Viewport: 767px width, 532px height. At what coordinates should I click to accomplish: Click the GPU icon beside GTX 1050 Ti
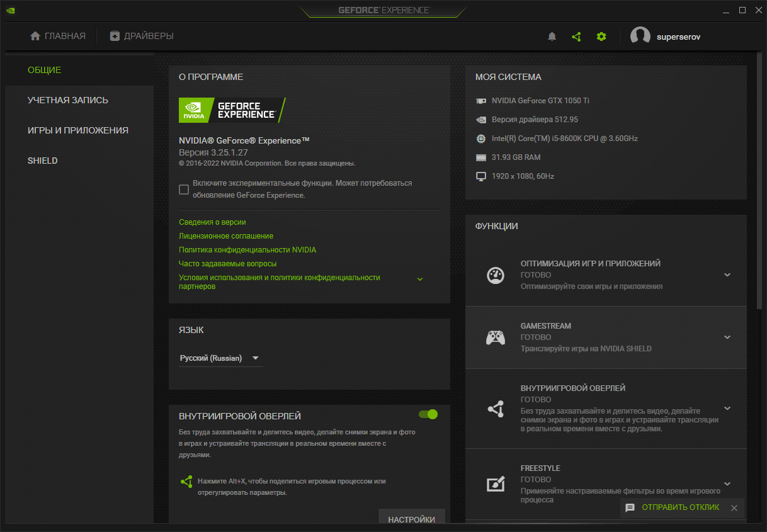click(x=481, y=101)
